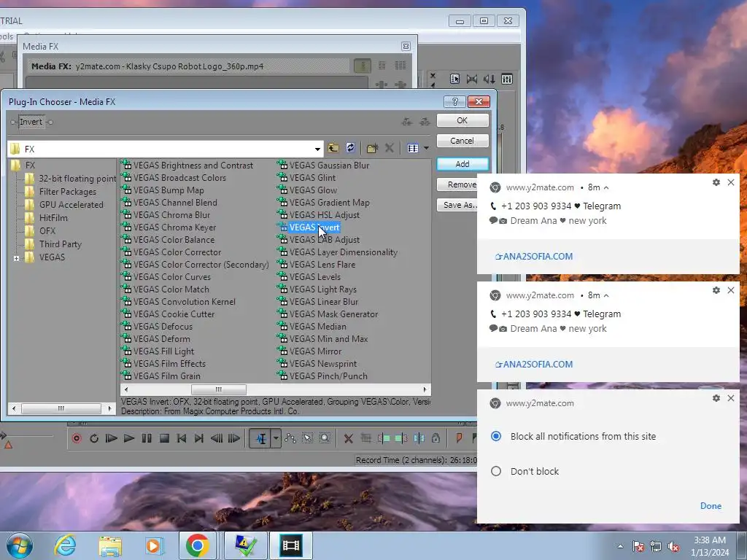The image size is (747, 560).
Task: Click the plug-in list's horizontal scrollbar thumb
Action: (219, 389)
